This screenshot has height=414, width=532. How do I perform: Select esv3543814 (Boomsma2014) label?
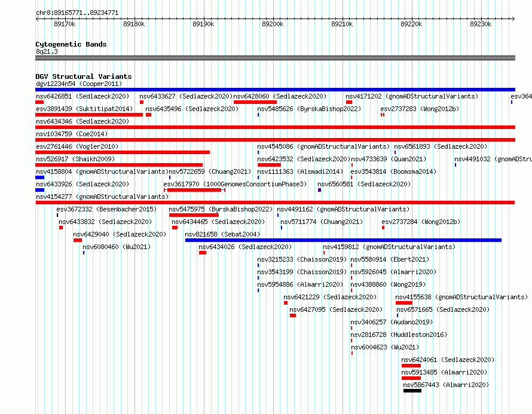pos(393,171)
